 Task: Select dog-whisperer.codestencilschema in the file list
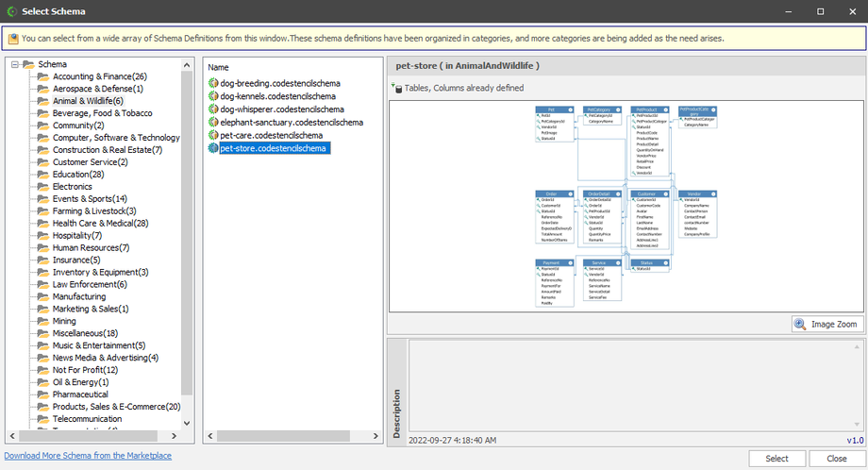point(282,109)
